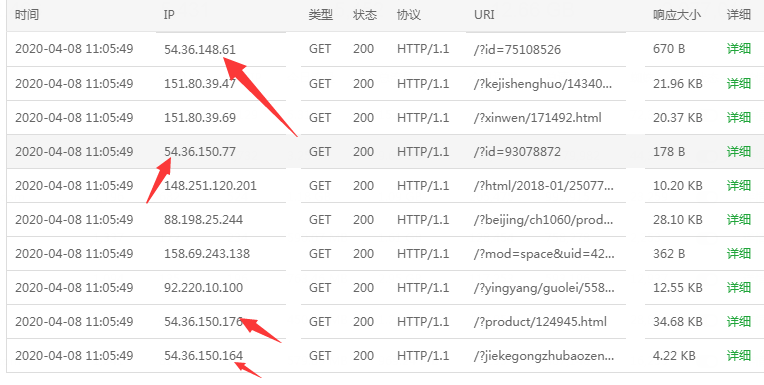Click URI starting /?yingyang/guolei/558
Image resolution: width=764 pixels, height=385 pixels.
(544, 288)
